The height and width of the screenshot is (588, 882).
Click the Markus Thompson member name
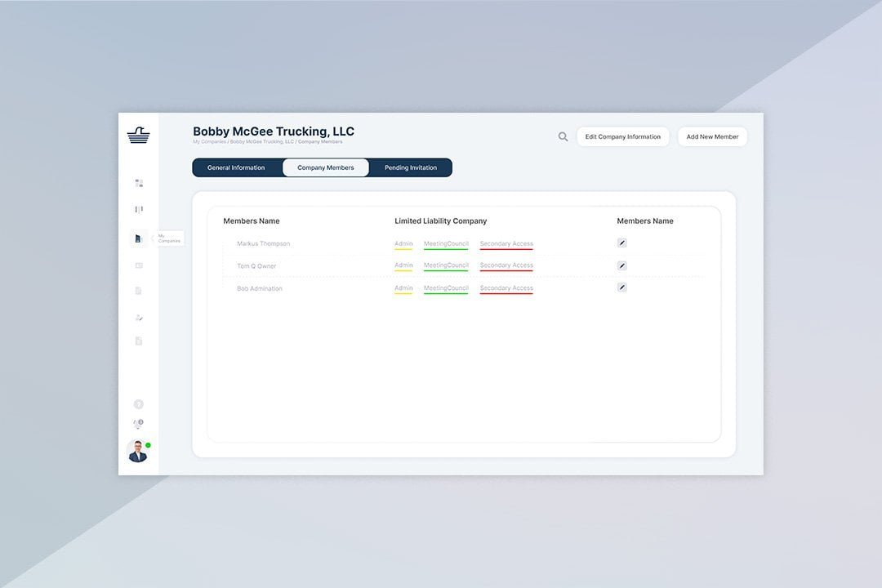click(x=263, y=243)
